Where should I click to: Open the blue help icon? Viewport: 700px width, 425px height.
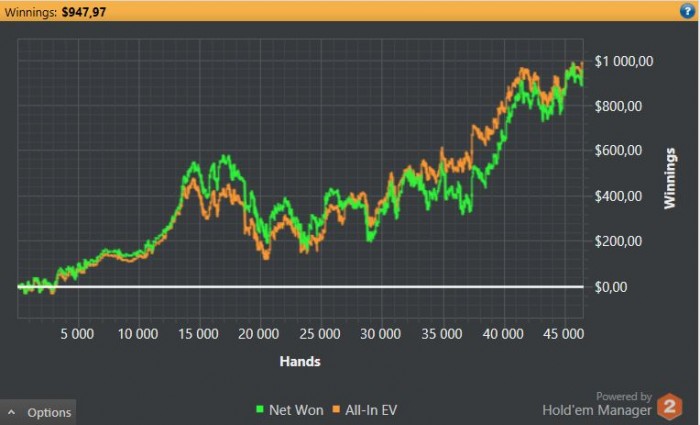point(688,11)
